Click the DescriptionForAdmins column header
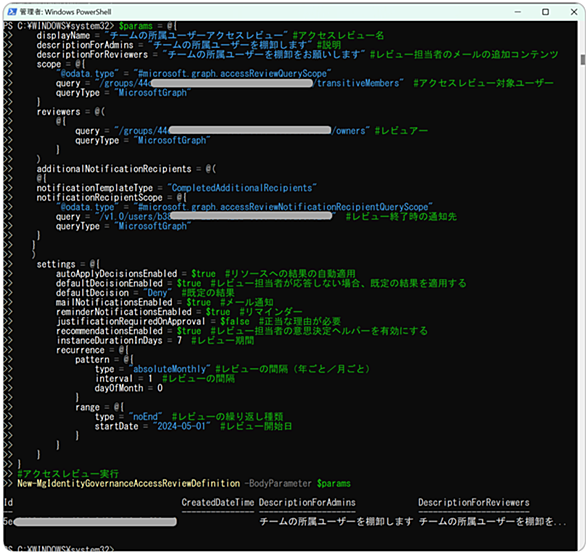 coord(307,503)
